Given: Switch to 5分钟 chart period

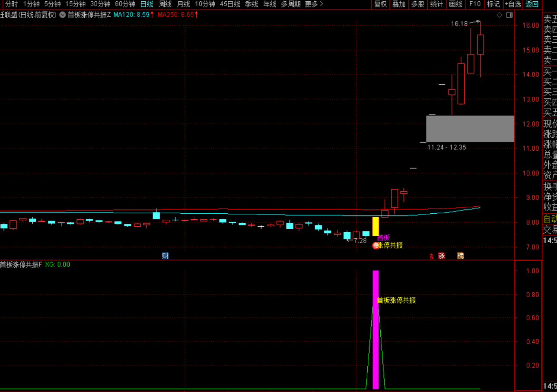Looking at the screenshot, I should [52, 4].
